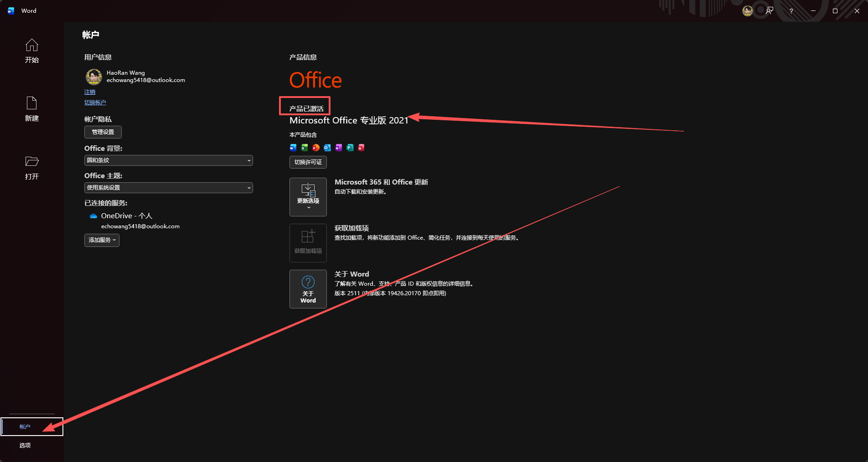Select the Account (帐户) tab in sidebar
Screen dimensions: 868x462
(25, 427)
